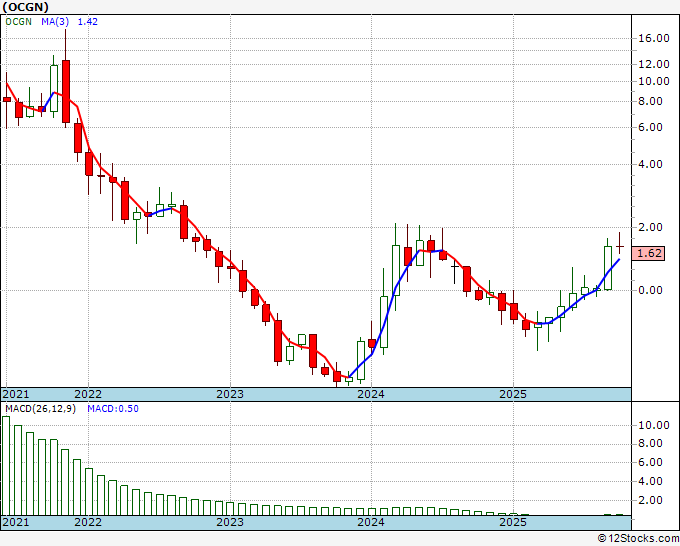Click the 2025 marker on MACD timeline

coord(513,522)
